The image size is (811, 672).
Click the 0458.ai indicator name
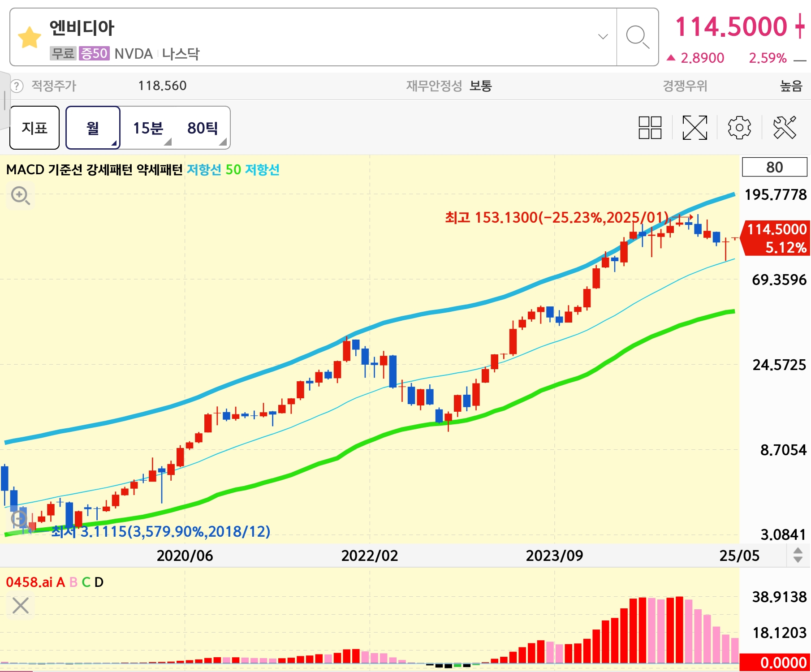point(29,582)
